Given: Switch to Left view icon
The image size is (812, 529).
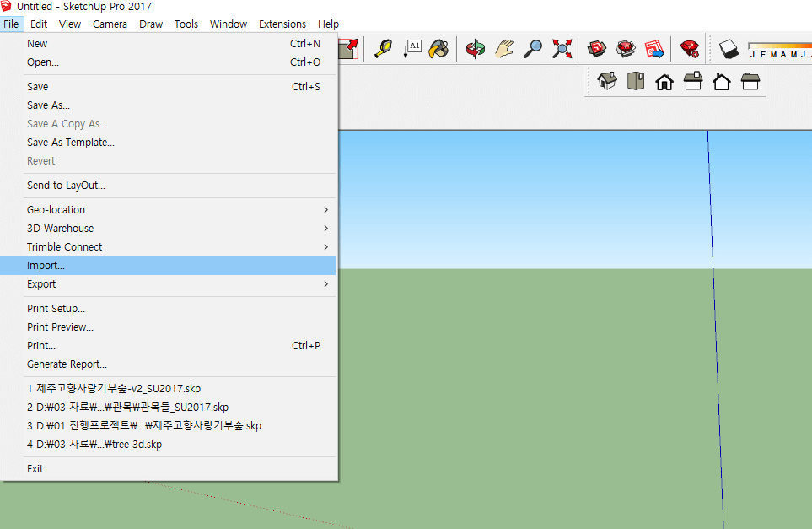Looking at the screenshot, I should [750, 81].
